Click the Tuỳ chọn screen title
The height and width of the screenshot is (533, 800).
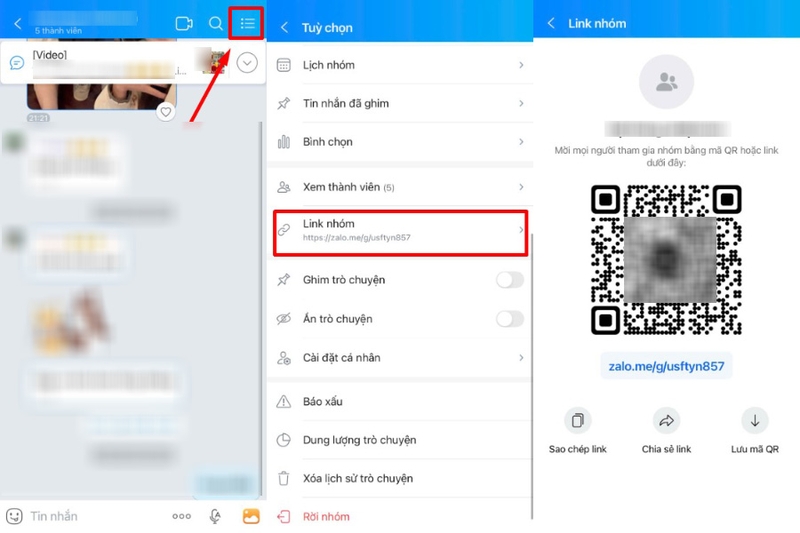point(327,28)
